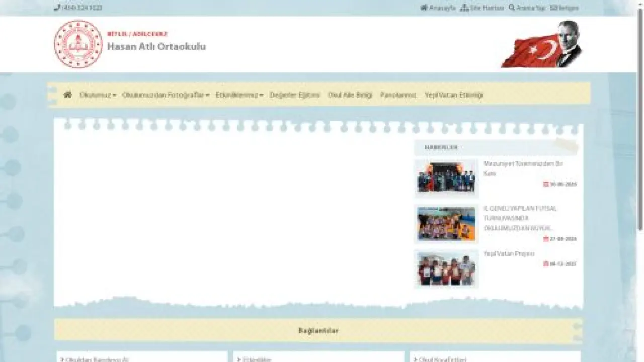This screenshot has width=644, height=362.
Task: Click the Hasan Atlı Ortaokulu school title
Action: click(x=156, y=47)
